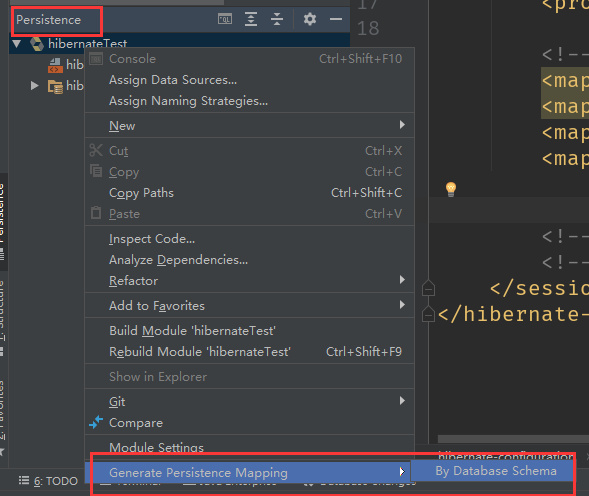Screen dimensions: 589x496
Task: Click the Cut menu entry
Action: coord(250,151)
